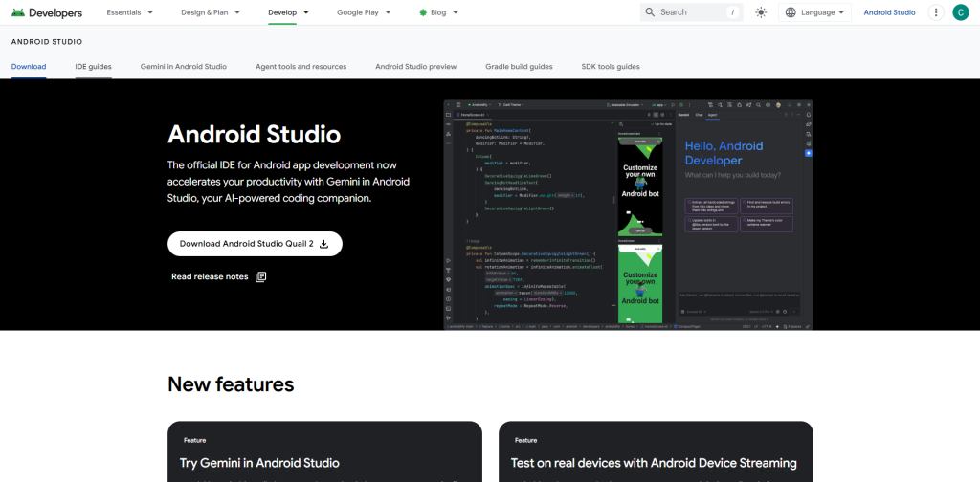Select the Agent tools and resources tab
The width and height of the screenshot is (980, 482).
pyautogui.click(x=301, y=67)
